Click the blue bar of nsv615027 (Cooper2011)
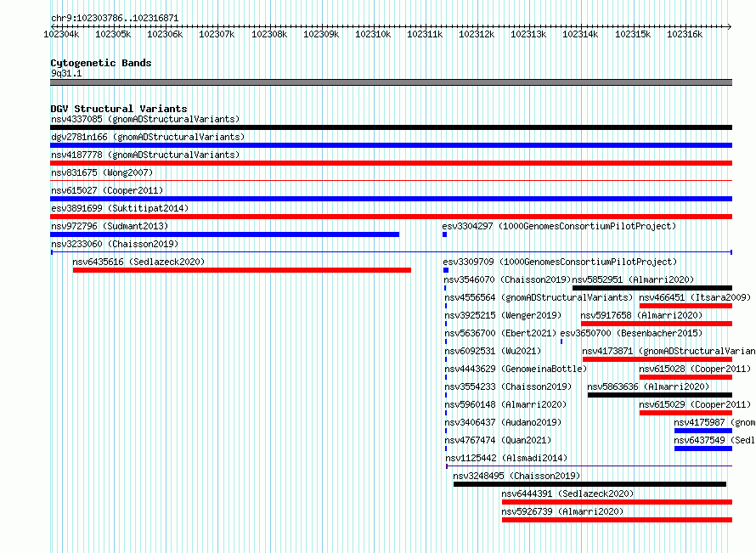 391,199
